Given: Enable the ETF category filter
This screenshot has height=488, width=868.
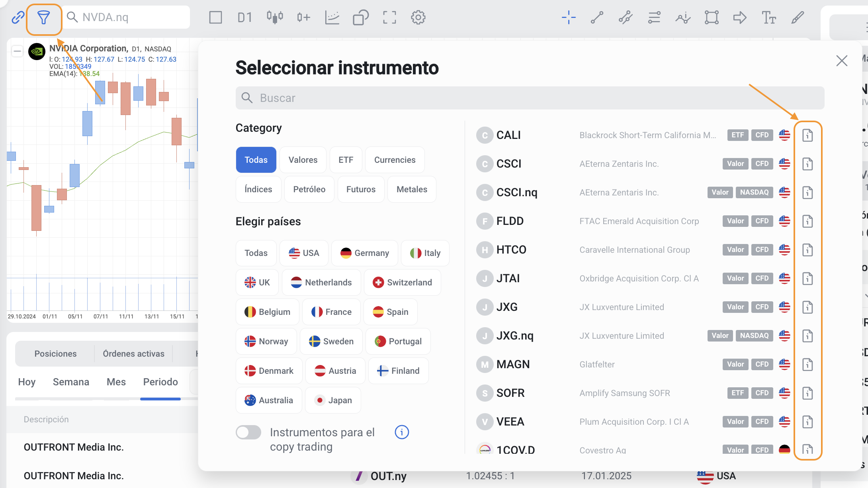Looking at the screenshot, I should (x=346, y=160).
